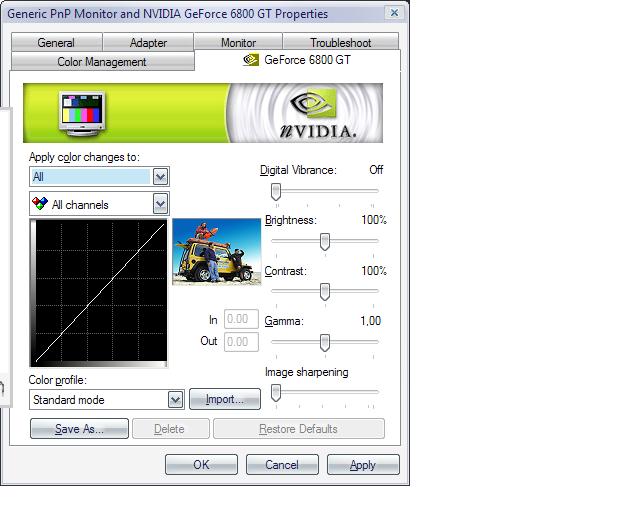Screen dimensions: 640x512
Task: Click the 'Contrast:' label
Action: tap(285, 271)
